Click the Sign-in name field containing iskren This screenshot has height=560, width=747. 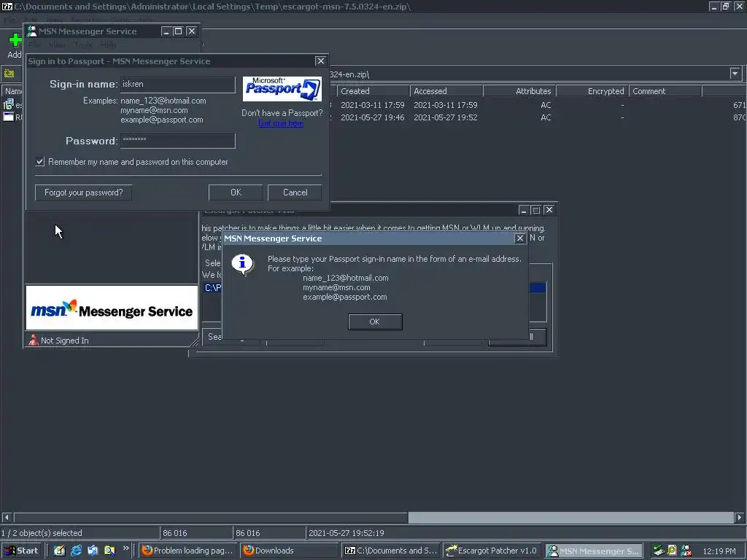point(178,85)
